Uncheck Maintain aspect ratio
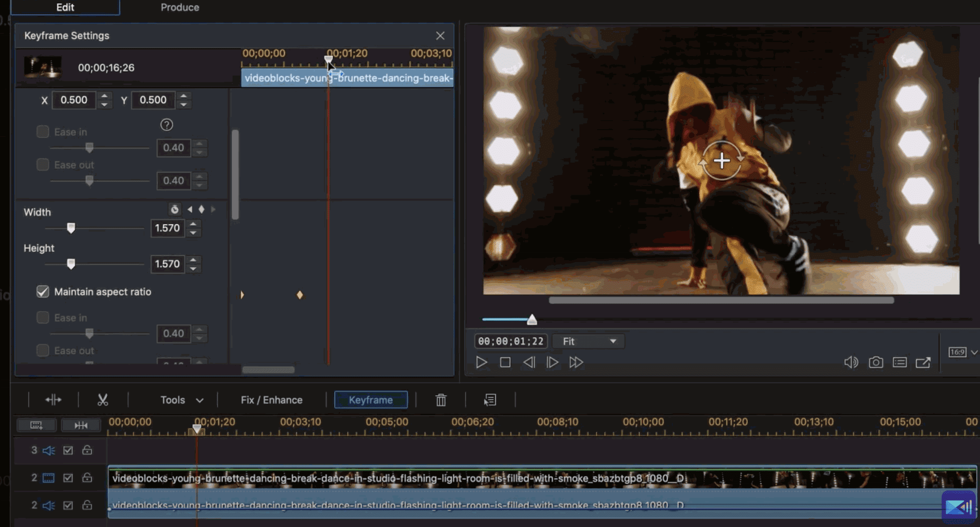 [x=43, y=292]
